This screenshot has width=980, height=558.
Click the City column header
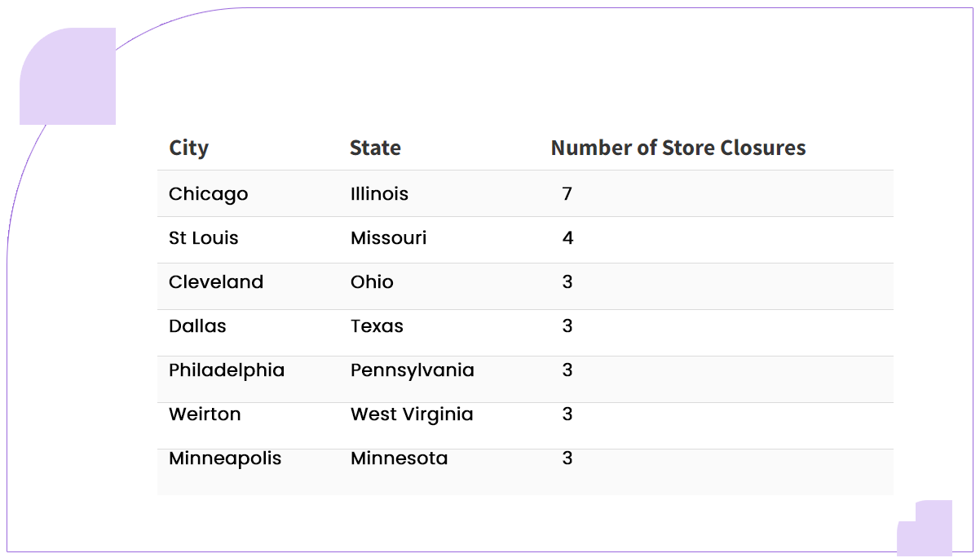point(188,148)
